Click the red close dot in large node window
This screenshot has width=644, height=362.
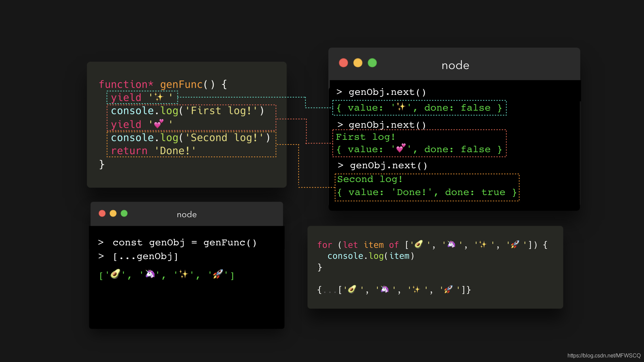click(343, 63)
